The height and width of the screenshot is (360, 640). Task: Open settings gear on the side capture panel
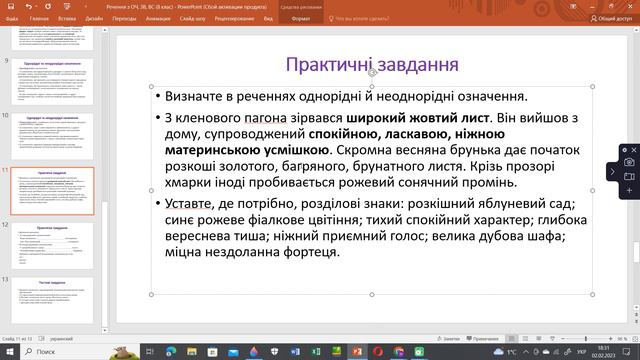pyautogui.click(x=624, y=150)
